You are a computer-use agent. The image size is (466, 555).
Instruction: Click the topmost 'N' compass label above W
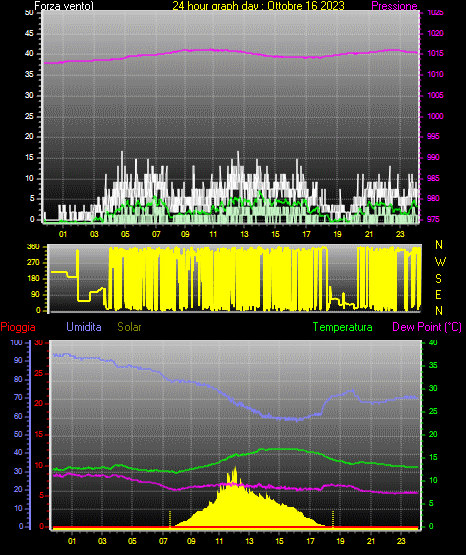point(439,245)
